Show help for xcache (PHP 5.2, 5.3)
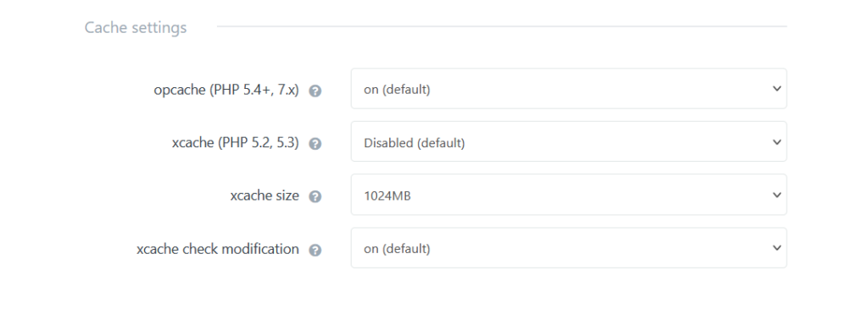This screenshot has width=868, height=309. pos(315,144)
